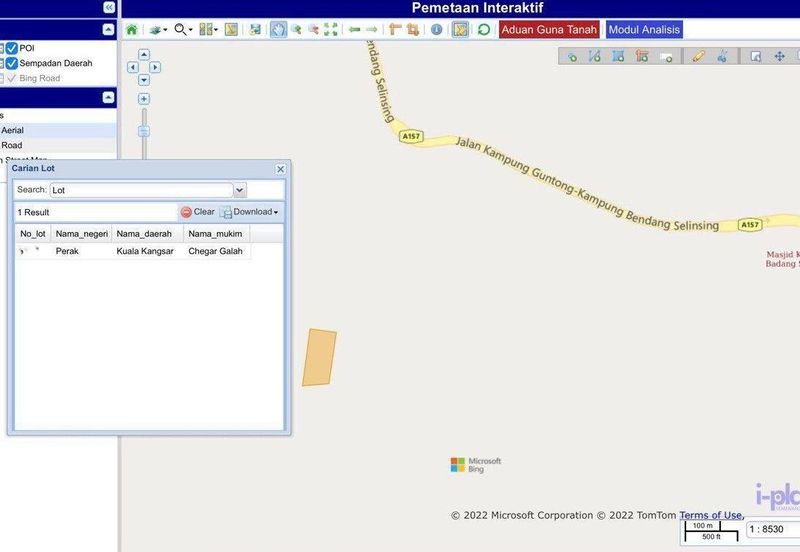Open the Download dropdown menu

251,212
